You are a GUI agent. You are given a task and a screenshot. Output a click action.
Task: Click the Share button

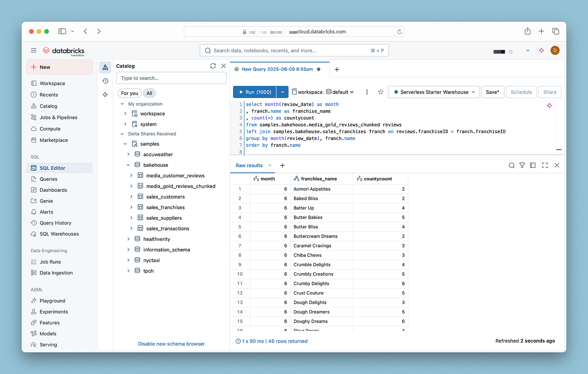[x=550, y=92]
